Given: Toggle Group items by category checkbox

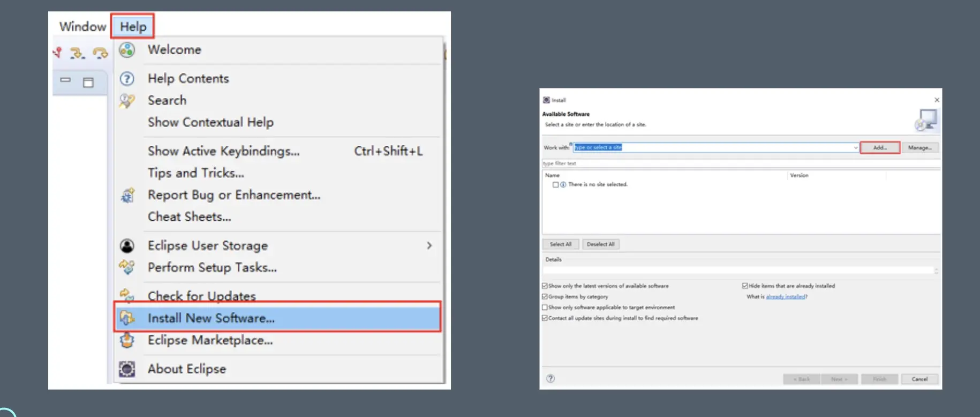Looking at the screenshot, I should click(545, 297).
